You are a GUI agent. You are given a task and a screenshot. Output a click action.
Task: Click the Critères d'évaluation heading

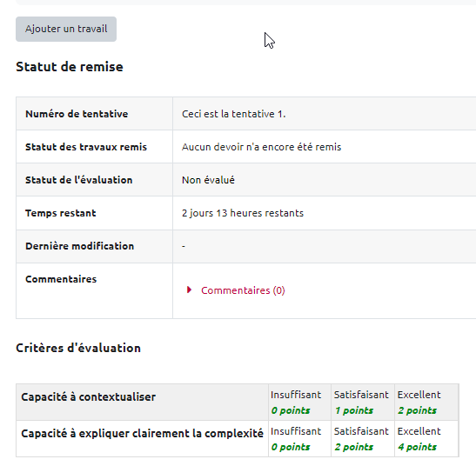pos(78,348)
